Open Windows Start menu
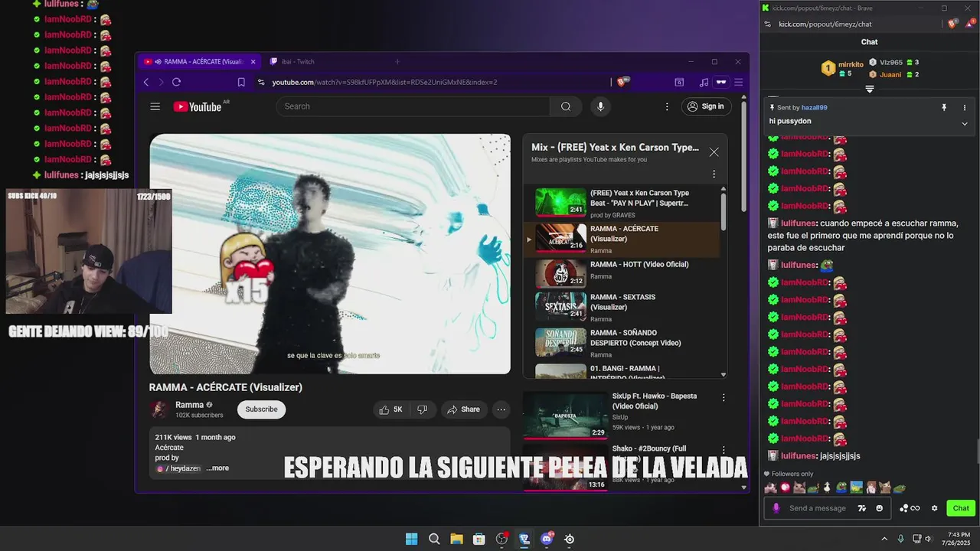 point(411,539)
